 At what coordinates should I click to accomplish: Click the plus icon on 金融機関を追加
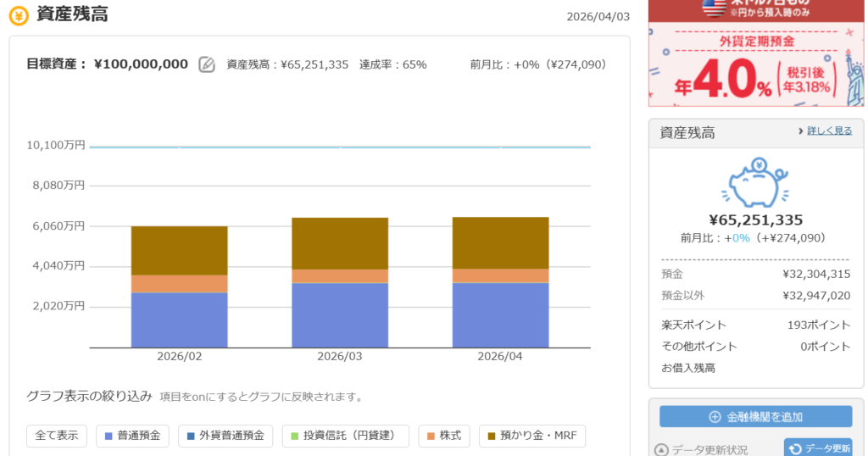(x=715, y=416)
